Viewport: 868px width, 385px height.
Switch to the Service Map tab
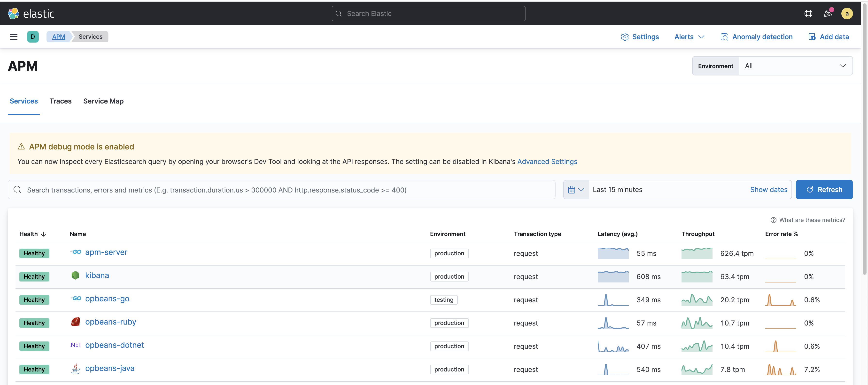[x=103, y=101]
